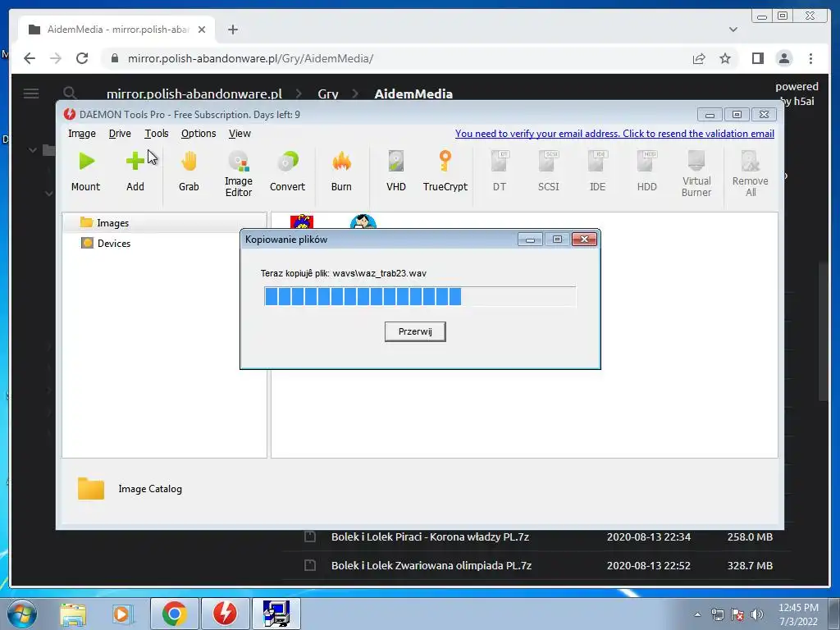Click the IDE virtual drive icon
This screenshot has width=840, height=630.
(597, 171)
